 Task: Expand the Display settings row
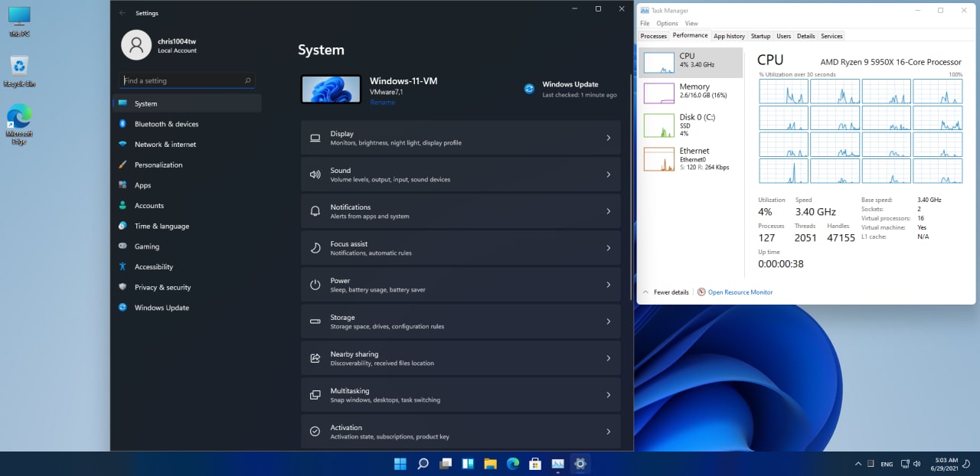tap(461, 138)
